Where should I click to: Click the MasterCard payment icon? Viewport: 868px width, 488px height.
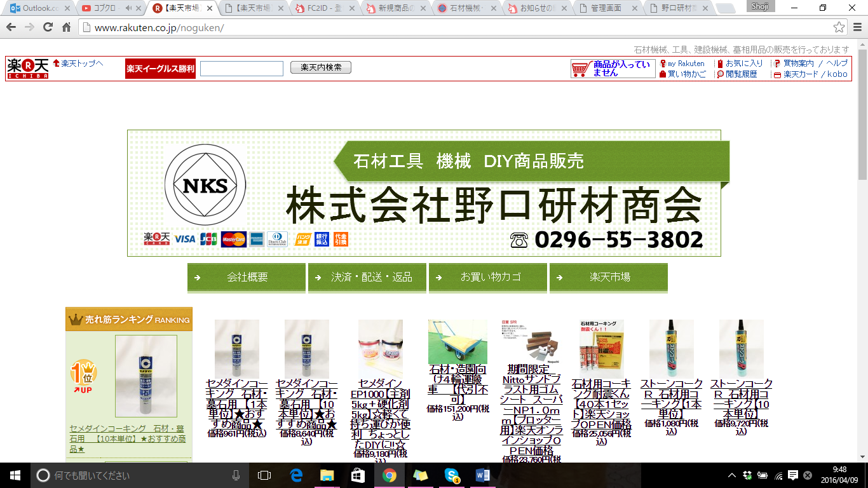tap(233, 240)
